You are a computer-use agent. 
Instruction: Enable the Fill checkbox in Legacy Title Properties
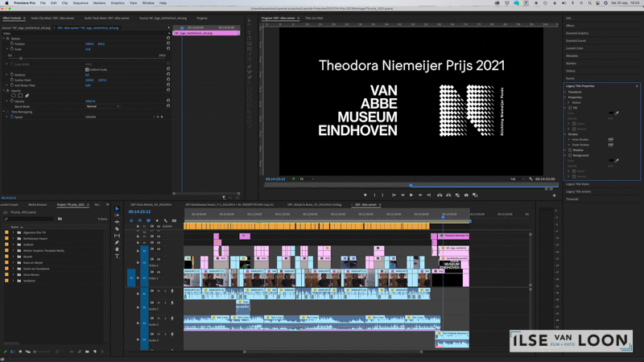570,108
